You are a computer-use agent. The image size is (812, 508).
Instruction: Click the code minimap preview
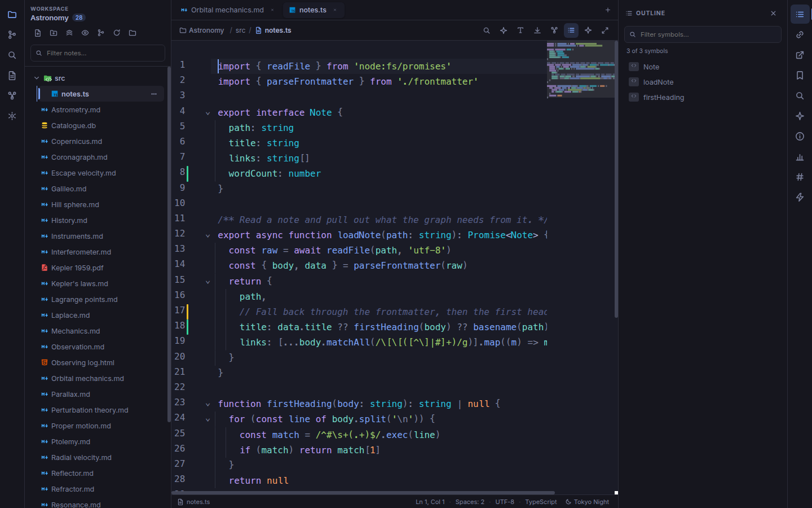[x=580, y=69]
